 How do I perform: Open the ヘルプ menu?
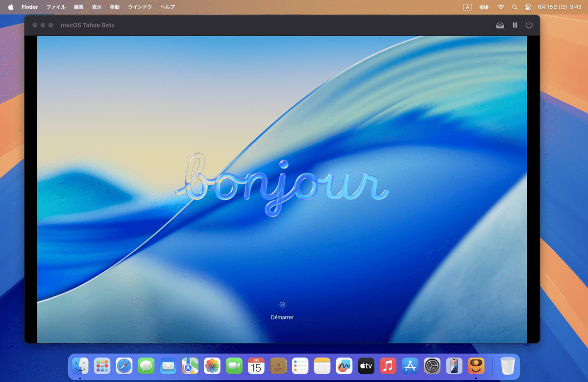pos(168,7)
